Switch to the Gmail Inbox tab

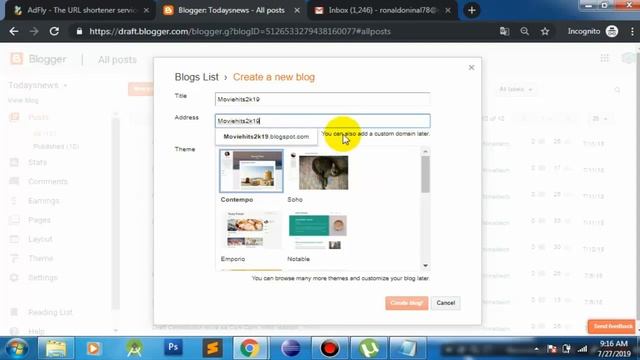click(x=382, y=10)
